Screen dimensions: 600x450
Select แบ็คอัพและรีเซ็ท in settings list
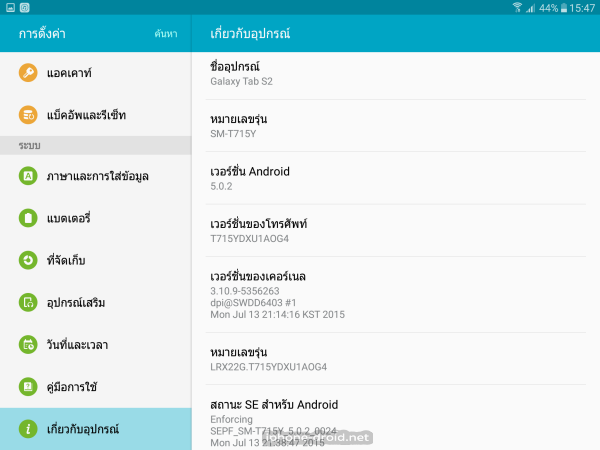tap(96, 115)
